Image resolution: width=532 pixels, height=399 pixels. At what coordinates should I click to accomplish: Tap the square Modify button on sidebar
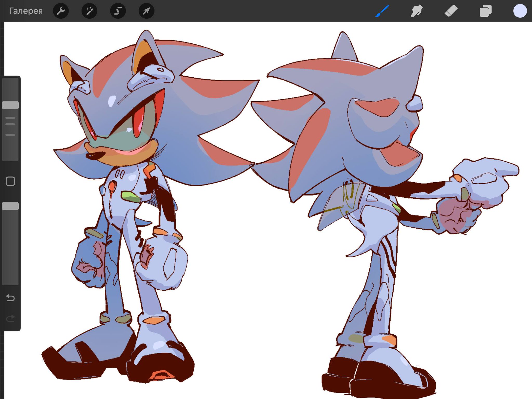pyautogui.click(x=10, y=181)
